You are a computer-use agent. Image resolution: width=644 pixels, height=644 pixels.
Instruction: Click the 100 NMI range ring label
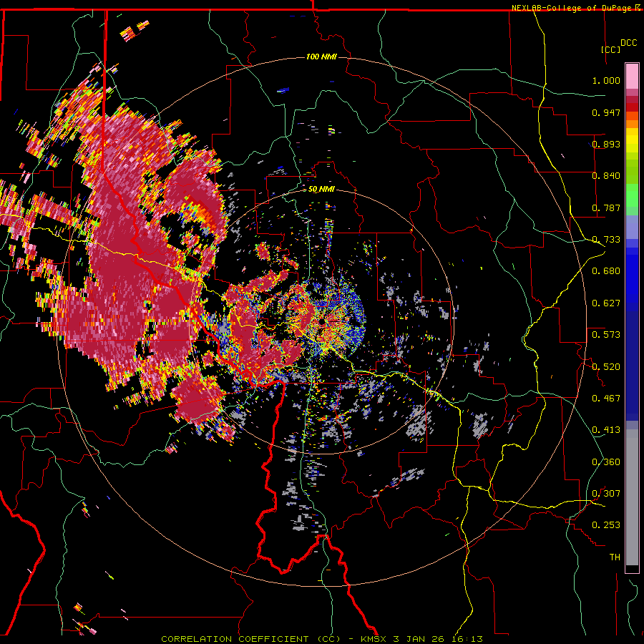coord(321,57)
